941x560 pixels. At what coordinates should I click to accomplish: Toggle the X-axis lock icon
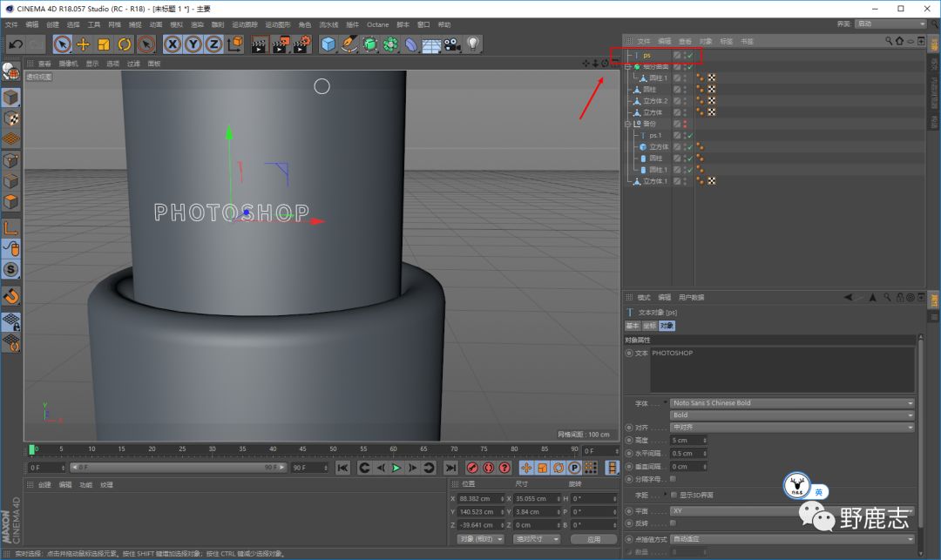[x=173, y=44]
